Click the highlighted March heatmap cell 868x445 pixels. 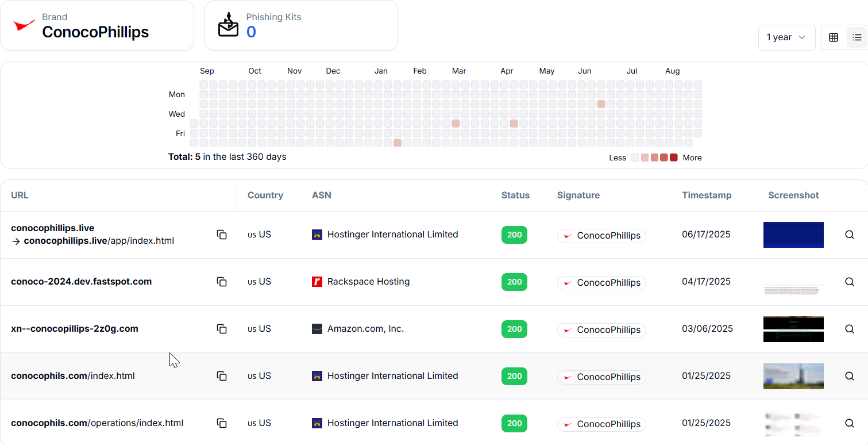coord(456,124)
